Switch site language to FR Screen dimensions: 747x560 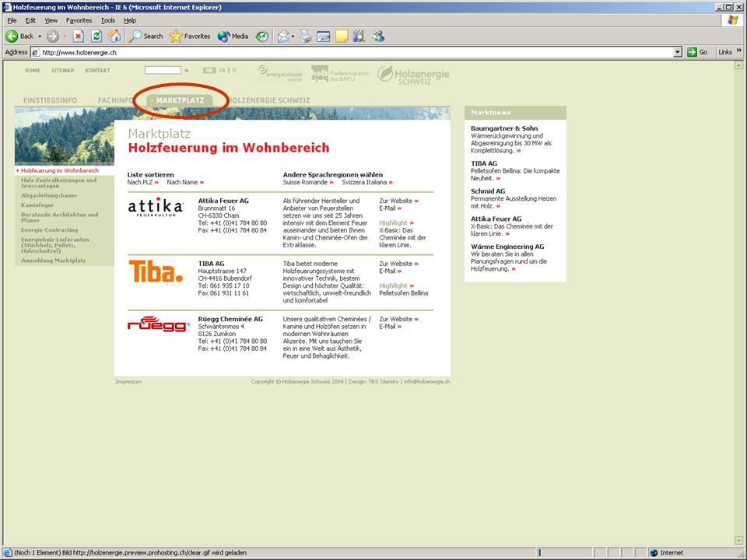pyautogui.click(x=222, y=71)
